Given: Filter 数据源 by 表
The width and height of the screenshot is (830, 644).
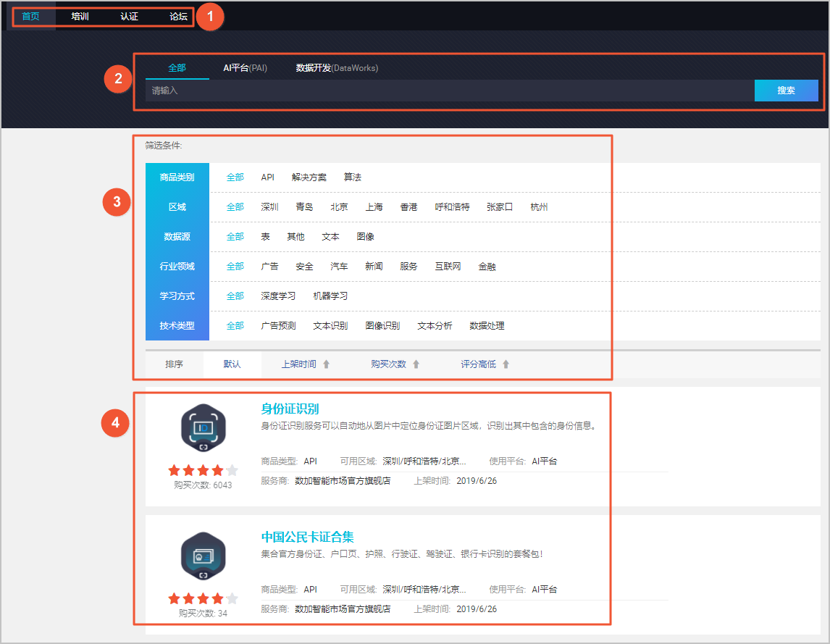Looking at the screenshot, I should pos(265,237).
